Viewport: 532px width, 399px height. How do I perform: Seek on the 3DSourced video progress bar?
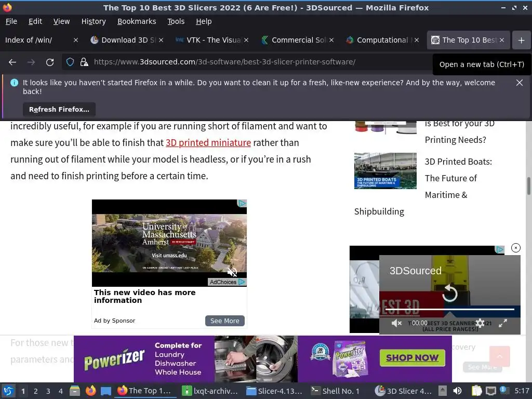click(x=450, y=310)
